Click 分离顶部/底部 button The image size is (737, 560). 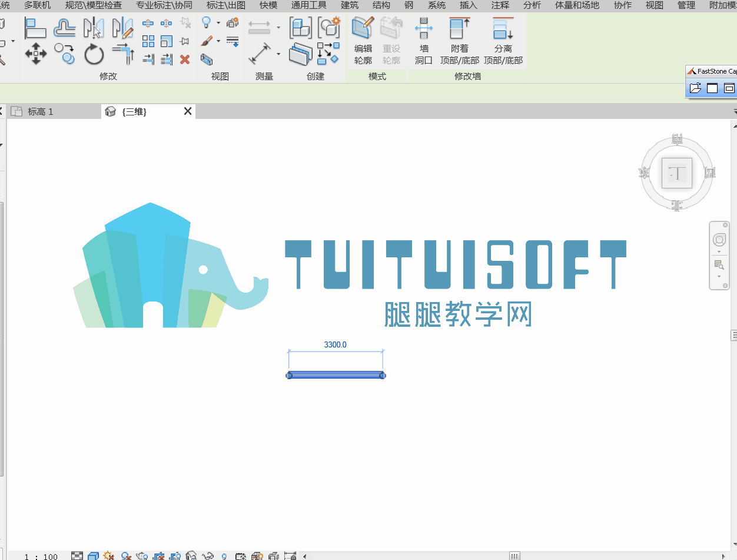pos(503,41)
